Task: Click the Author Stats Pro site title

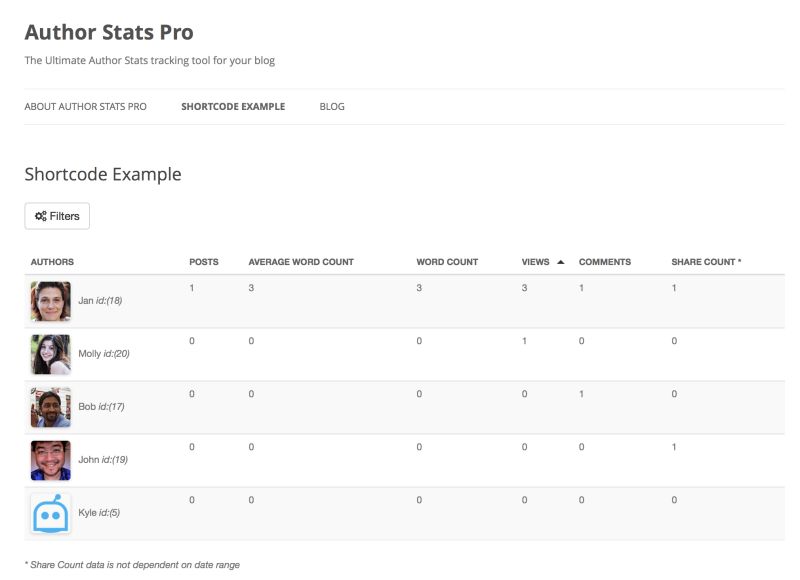Action: [x=109, y=32]
